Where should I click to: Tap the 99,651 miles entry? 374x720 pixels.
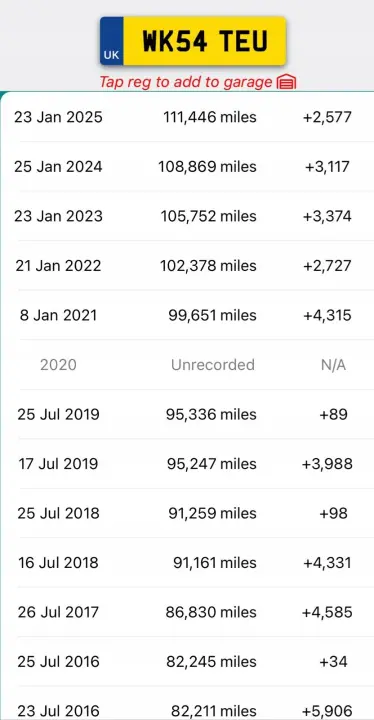pos(212,315)
